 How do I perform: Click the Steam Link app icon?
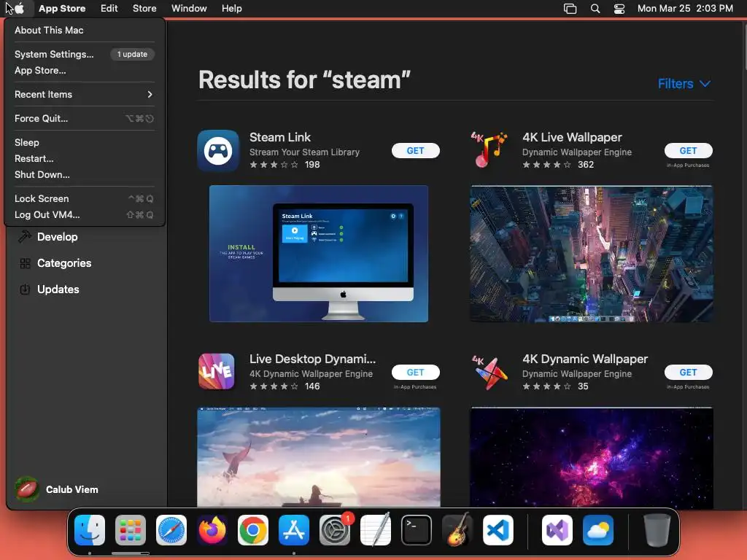[x=218, y=150]
